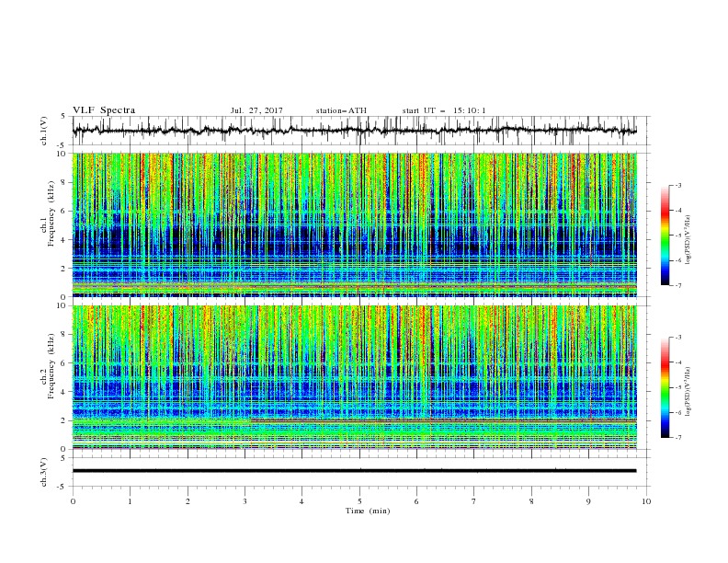Click the "-5" tick on the ch.3(V) axis
728x563 pixels.
(x=63, y=487)
